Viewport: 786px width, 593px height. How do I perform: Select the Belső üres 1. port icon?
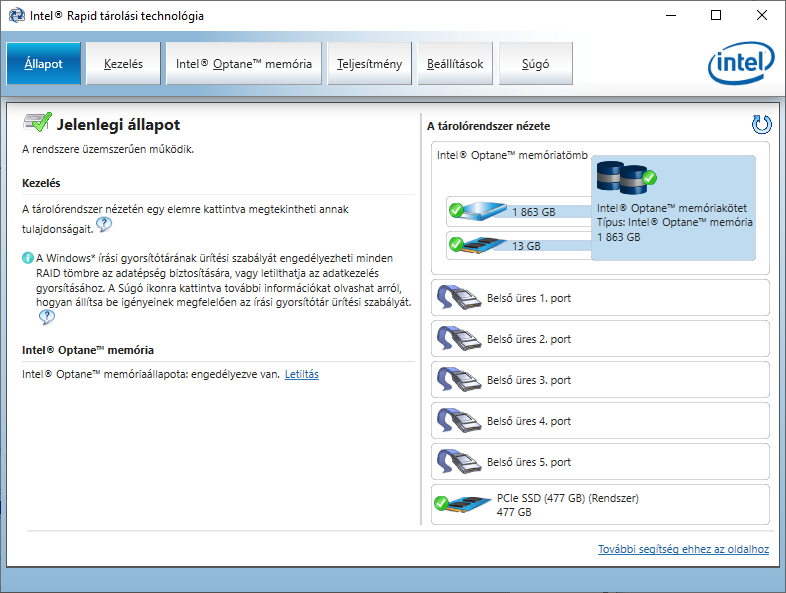[x=459, y=297]
